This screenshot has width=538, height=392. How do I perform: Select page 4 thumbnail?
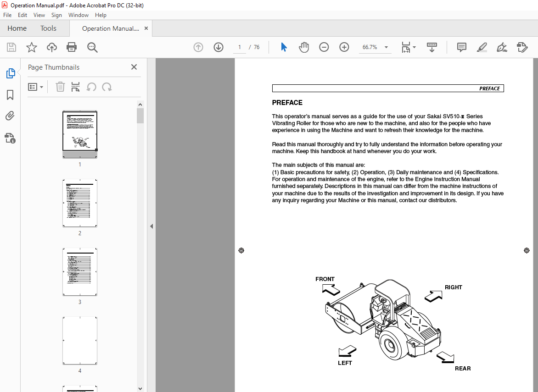(80, 341)
